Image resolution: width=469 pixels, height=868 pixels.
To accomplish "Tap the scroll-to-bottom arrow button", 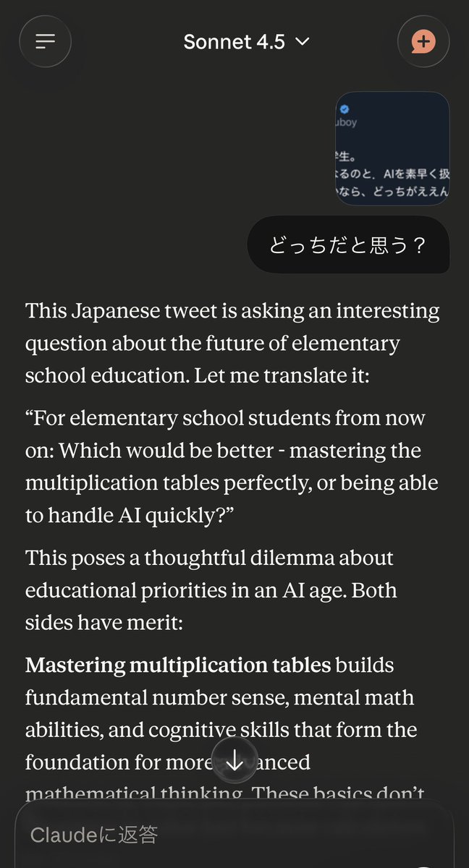I will (234, 760).
